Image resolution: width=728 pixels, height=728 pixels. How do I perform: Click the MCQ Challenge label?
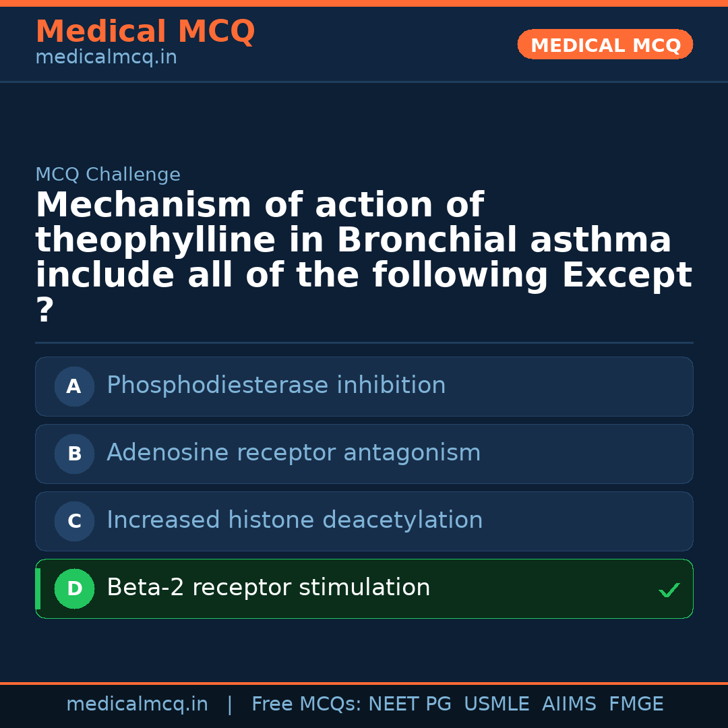(x=108, y=175)
